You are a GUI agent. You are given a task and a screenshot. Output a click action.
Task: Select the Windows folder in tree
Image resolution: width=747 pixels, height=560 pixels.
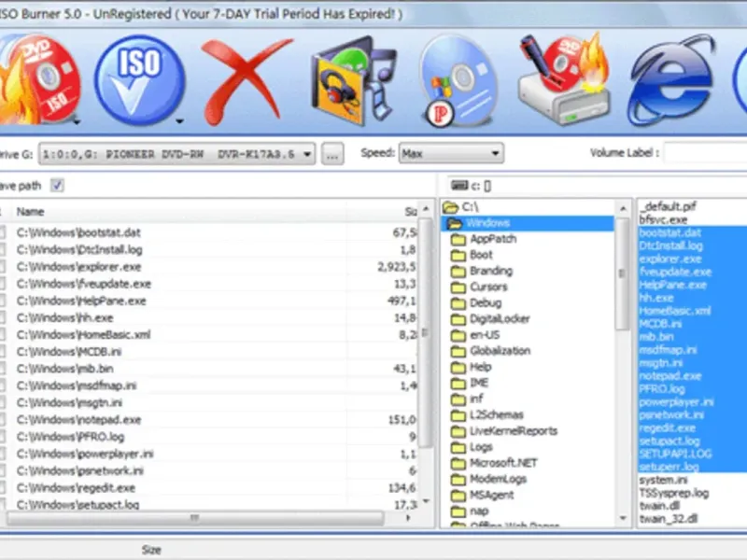pyautogui.click(x=527, y=223)
